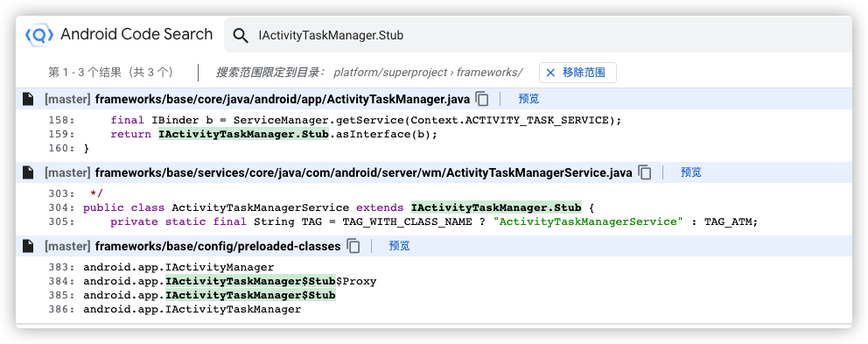Click the highlighted IActivityTaskManager.Stub on line 304
The image size is (868, 344).
496,207
